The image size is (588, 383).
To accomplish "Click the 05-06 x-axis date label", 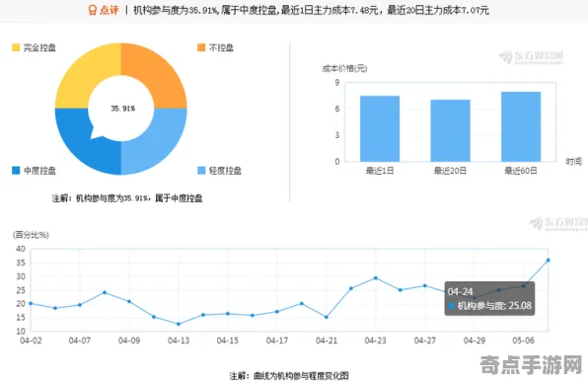I will coord(524,341).
